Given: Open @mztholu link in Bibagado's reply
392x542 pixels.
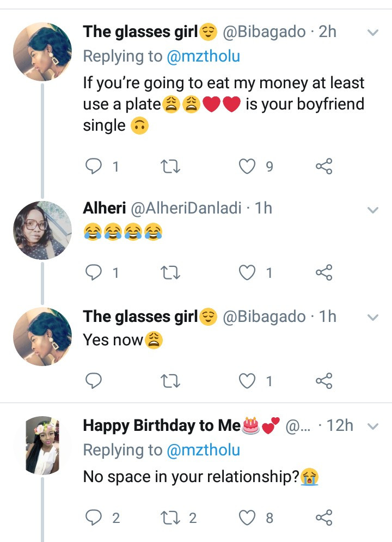Looking at the screenshot, I should [203, 57].
